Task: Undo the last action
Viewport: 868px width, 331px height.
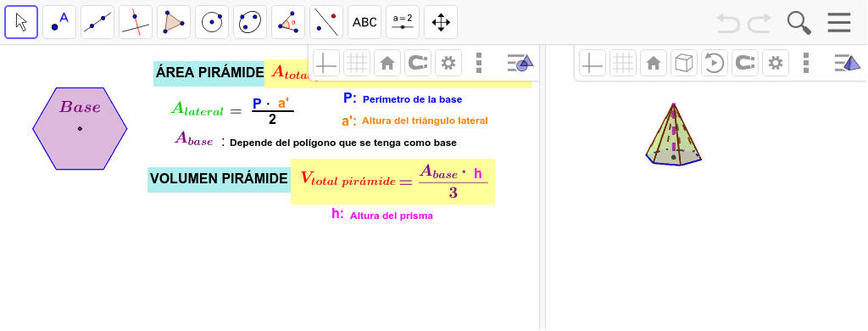Action: pos(728,23)
